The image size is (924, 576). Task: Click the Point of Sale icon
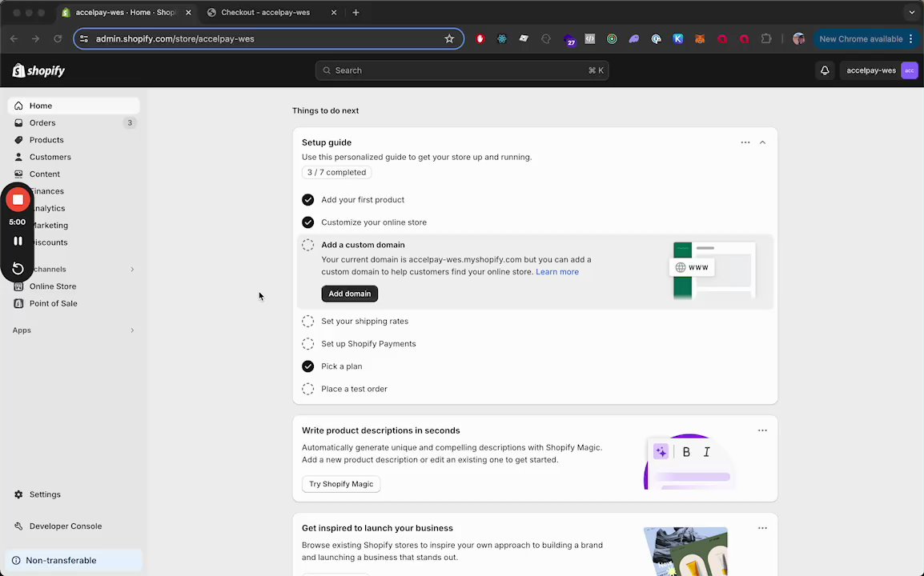coord(19,304)
